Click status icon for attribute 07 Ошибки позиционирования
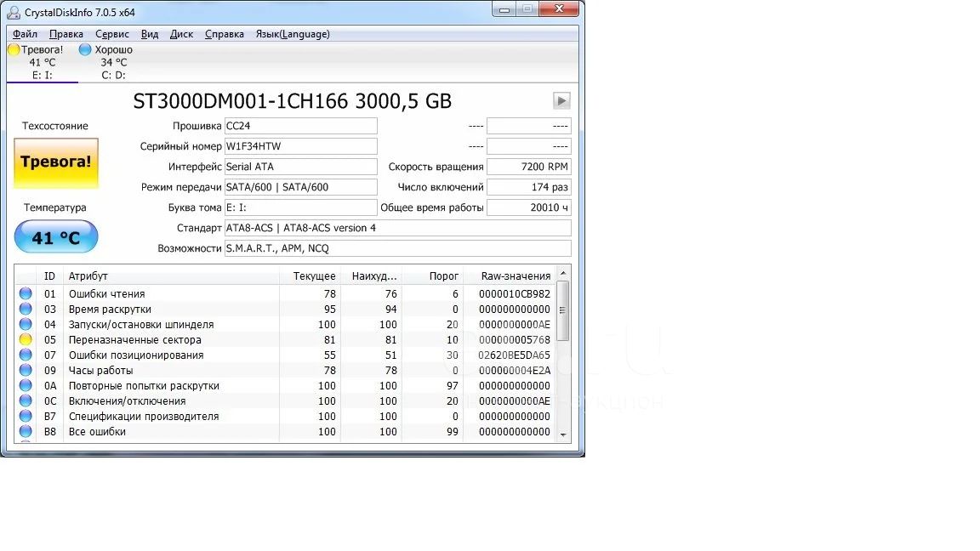Image resolution: width=980 pixels, height=551 pixels. (25, 355)
